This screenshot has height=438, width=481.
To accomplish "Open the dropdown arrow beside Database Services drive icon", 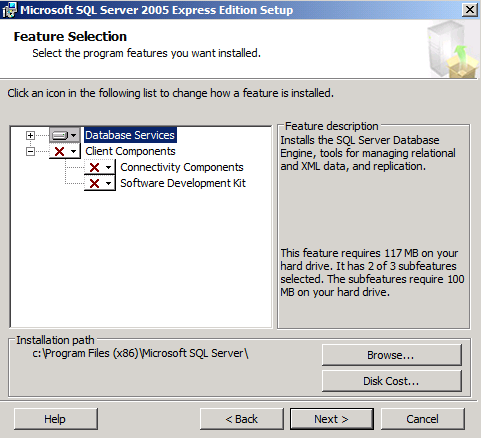I will [74, 135].
